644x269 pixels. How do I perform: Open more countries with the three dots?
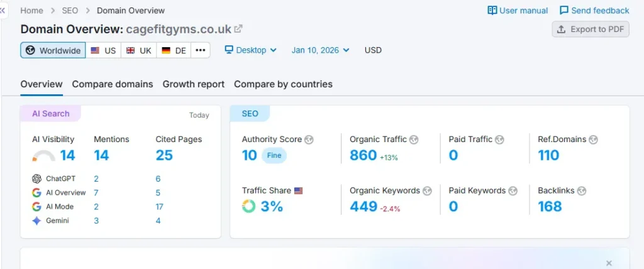201,50
